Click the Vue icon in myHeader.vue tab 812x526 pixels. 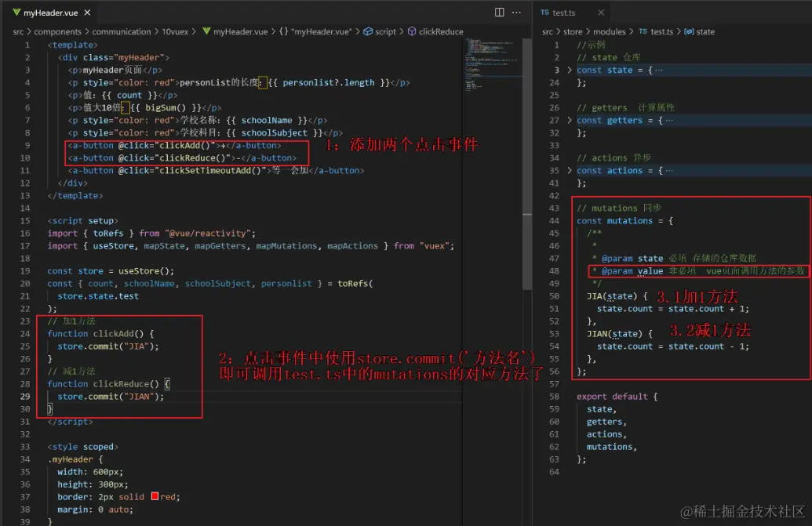coord(16,12)
